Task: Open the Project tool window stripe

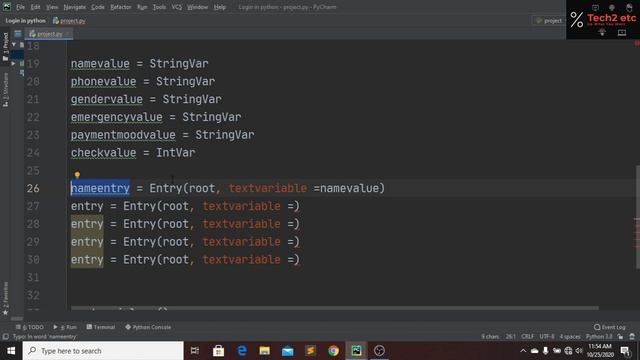Action: click(5, 47)
